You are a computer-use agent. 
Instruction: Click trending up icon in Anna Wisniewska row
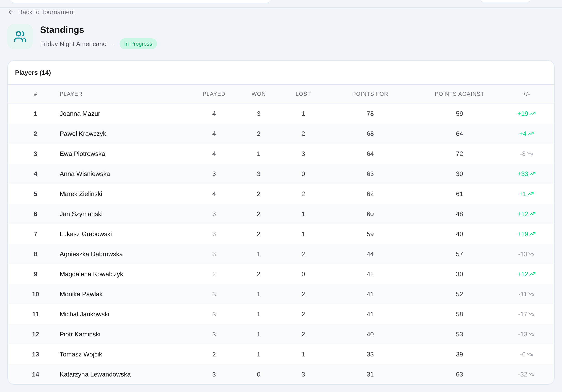pos(533,174)
